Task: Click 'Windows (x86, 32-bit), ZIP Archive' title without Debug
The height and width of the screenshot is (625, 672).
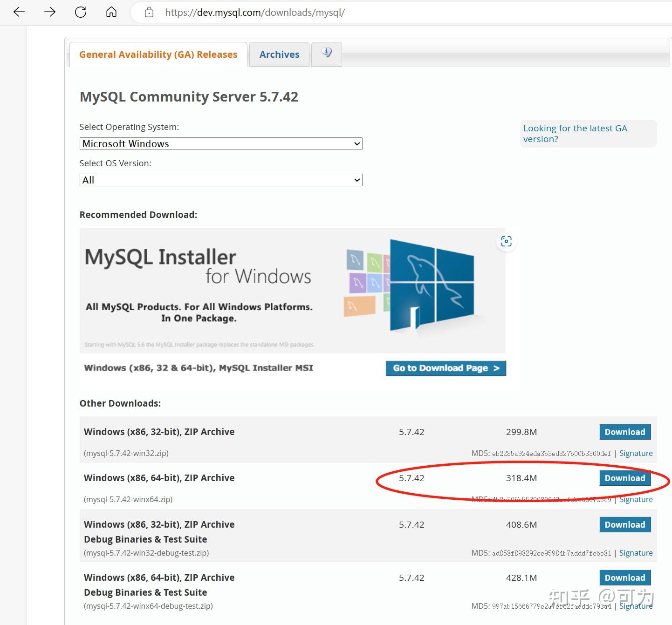Action: 159,432
